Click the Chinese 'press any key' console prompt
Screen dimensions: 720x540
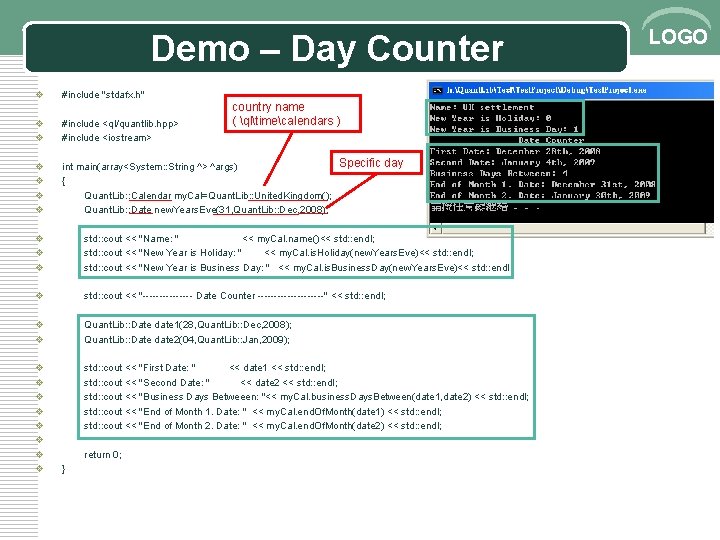point(485,207)
